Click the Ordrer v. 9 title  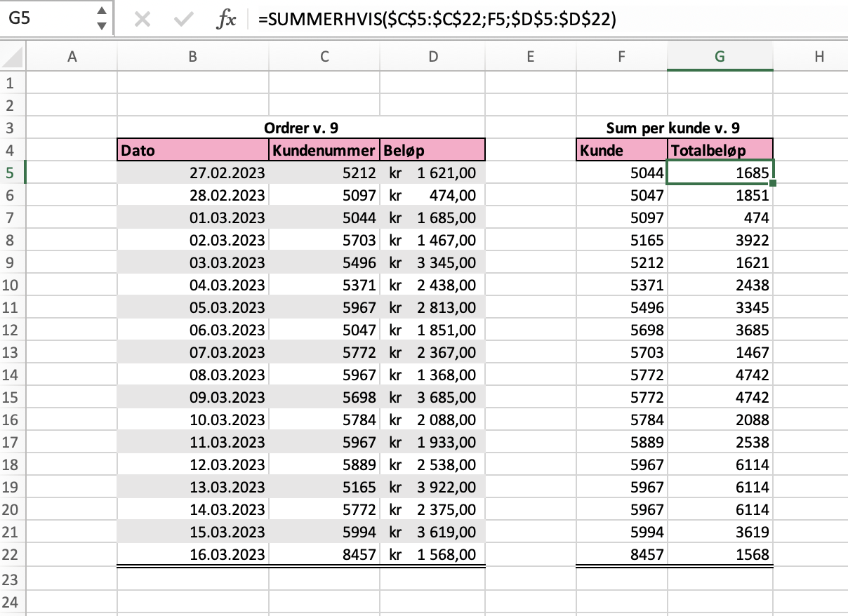click(x=301, y=128)
